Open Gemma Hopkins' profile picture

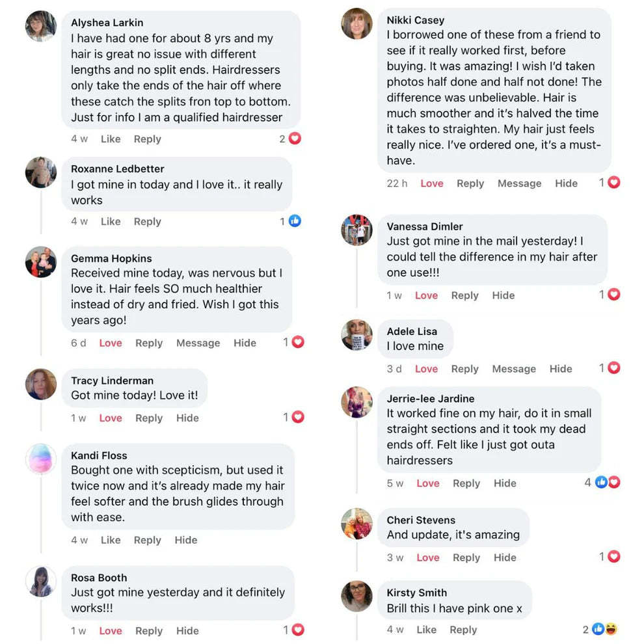coord(40,262)
